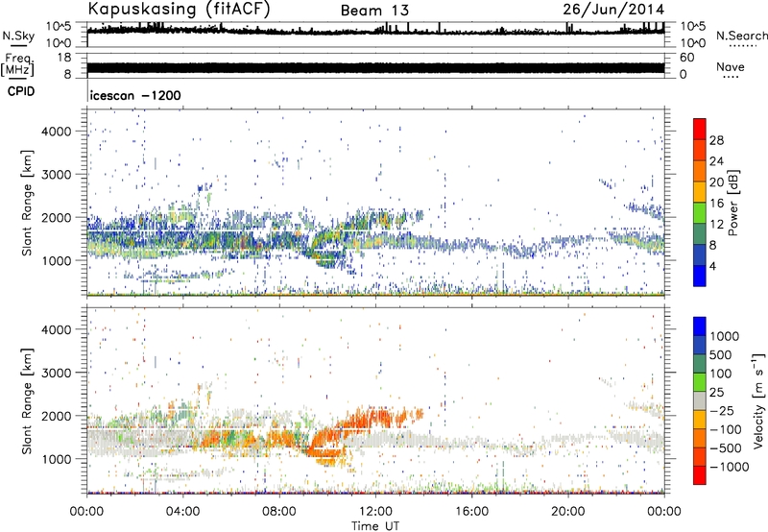768x532 pixels.
Task: Click the 'Beam 13' label
Action: coord(374,11)
